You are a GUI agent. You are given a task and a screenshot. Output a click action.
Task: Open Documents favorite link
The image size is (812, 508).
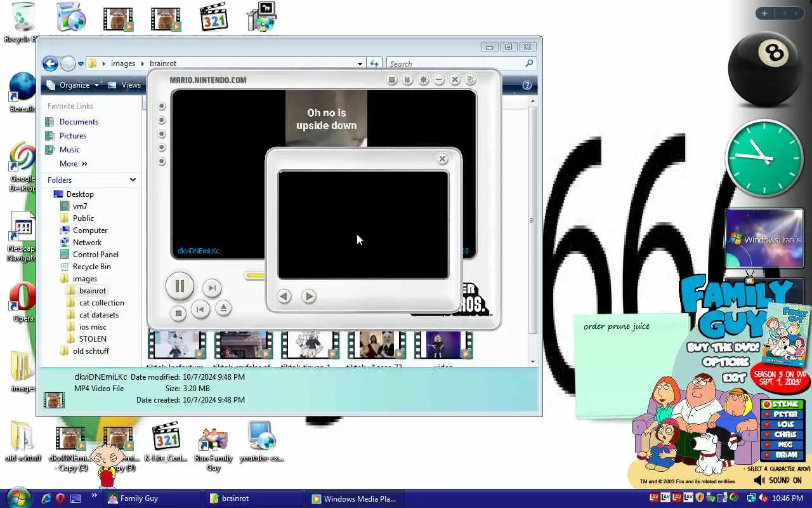[x=79, y=122]
